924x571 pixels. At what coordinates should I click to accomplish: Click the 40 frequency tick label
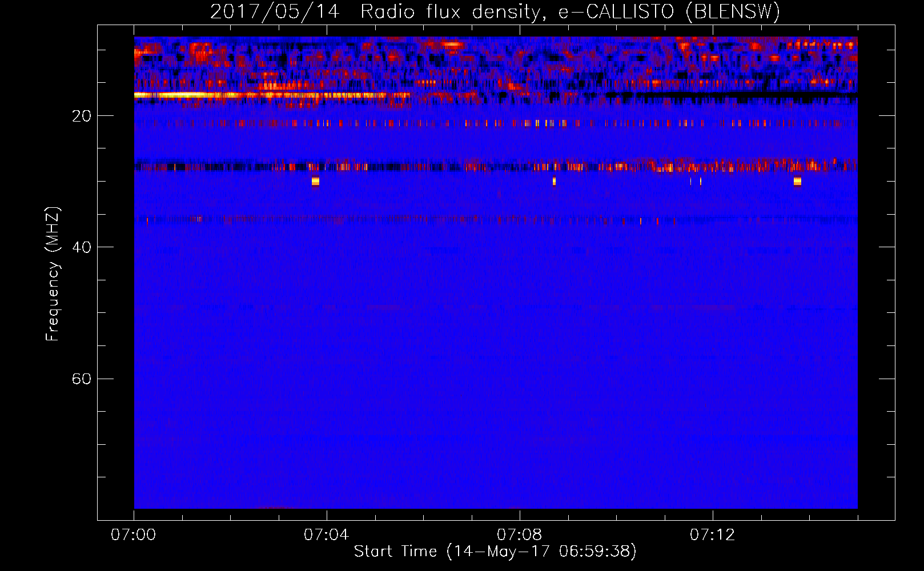tap(82, 247)
